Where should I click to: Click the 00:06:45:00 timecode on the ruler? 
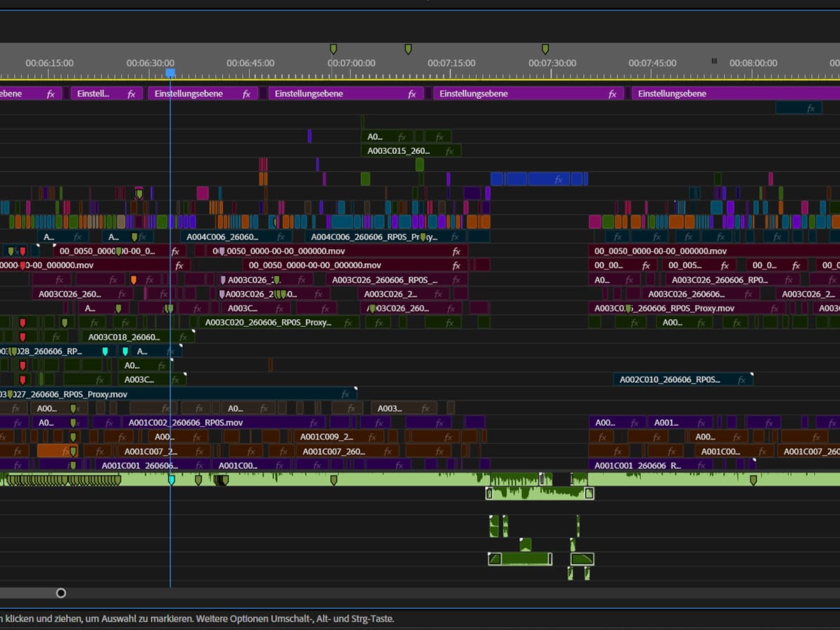[x=251, y=63]
